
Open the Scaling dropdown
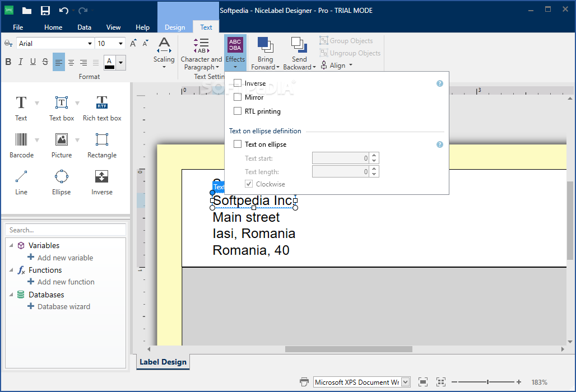coord(164,53)
